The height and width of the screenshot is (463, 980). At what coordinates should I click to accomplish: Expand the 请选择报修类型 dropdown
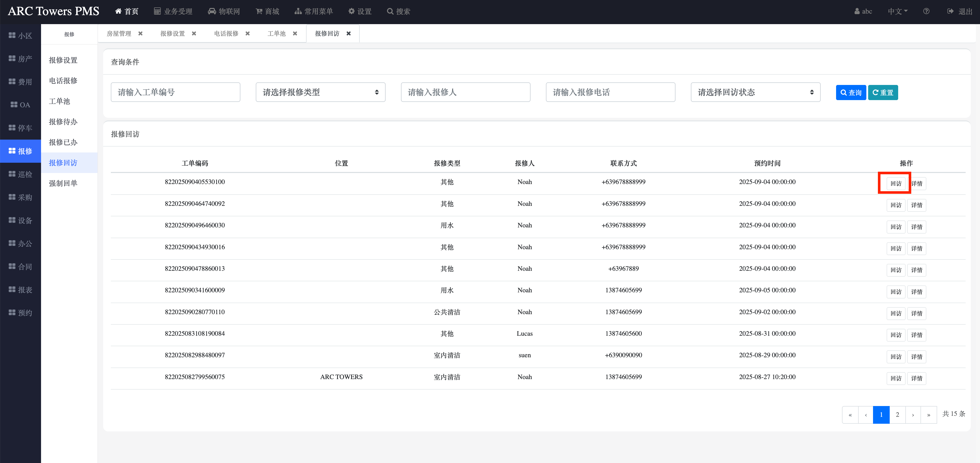(x=320, y=92)
